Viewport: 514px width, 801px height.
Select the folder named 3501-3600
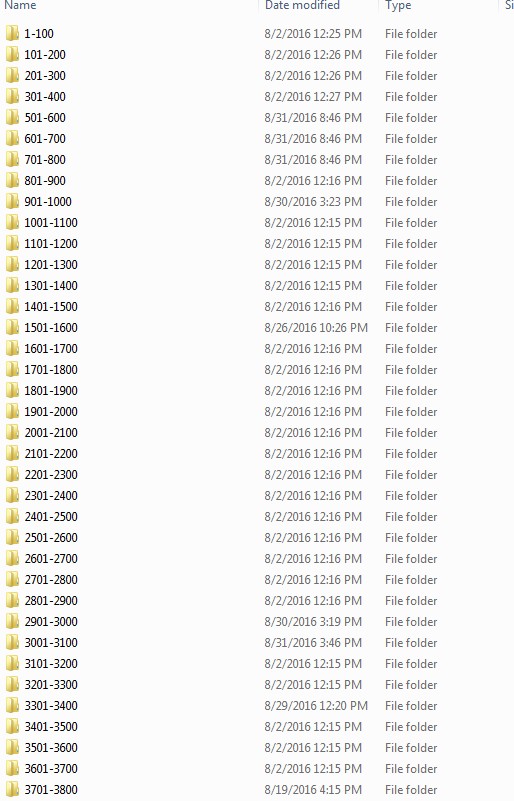(51, 747)
